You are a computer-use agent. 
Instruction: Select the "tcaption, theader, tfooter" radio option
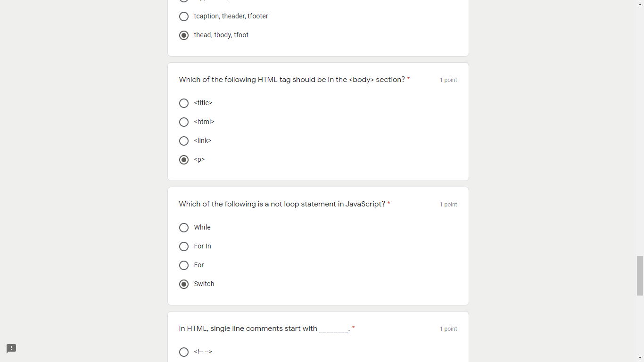(x=184, y=16)
